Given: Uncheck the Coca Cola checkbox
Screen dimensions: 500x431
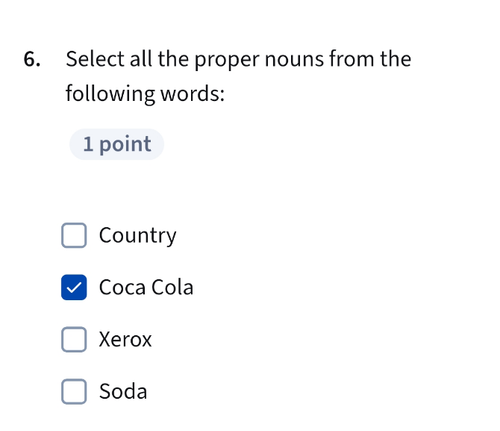Looking at the screenshot, I should (74, 287).
